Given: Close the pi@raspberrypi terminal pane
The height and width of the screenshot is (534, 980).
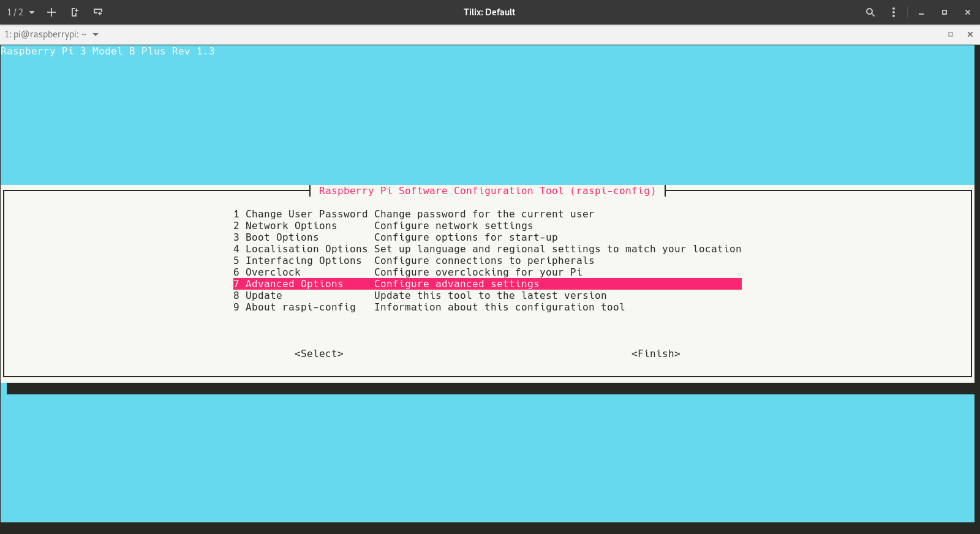Looking at the screenshot, I should coord(970,34).
